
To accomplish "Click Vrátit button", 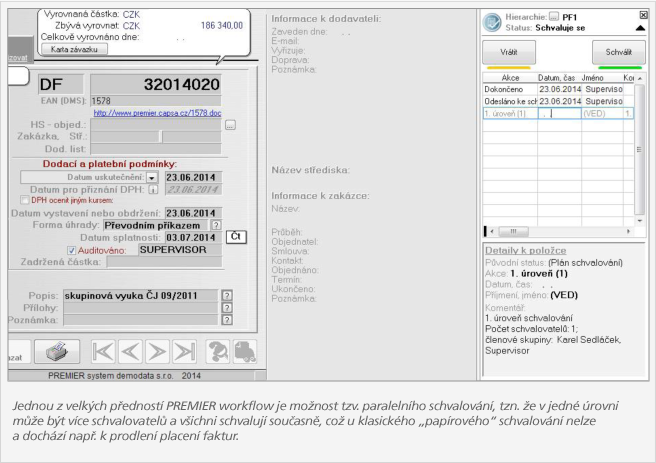I will tap(509, 52).
